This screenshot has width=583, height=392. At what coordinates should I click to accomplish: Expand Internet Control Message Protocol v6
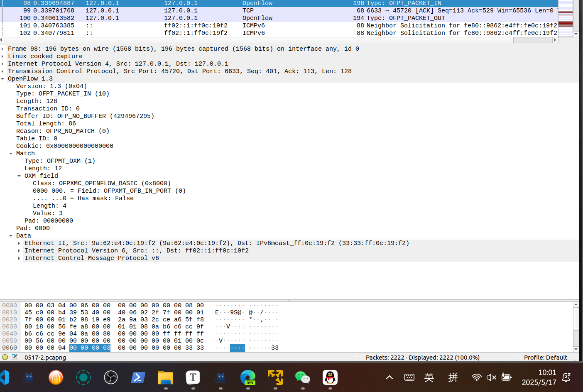click(x=19, y=258)
